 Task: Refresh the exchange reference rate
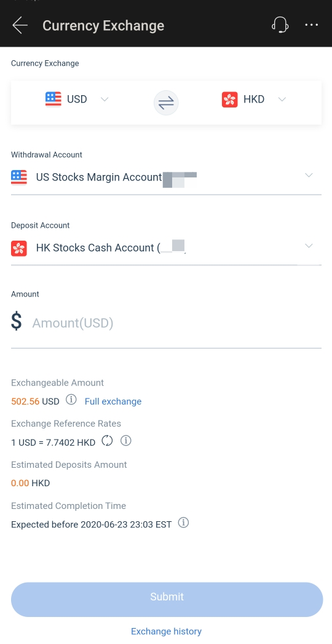pos(107,441)
